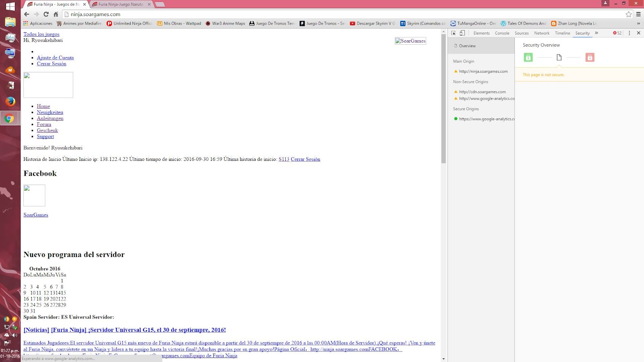Screen dimensions: 644x362
Task: Open Zhan Long Novela bookmark
Action: (x=574, y=23)
